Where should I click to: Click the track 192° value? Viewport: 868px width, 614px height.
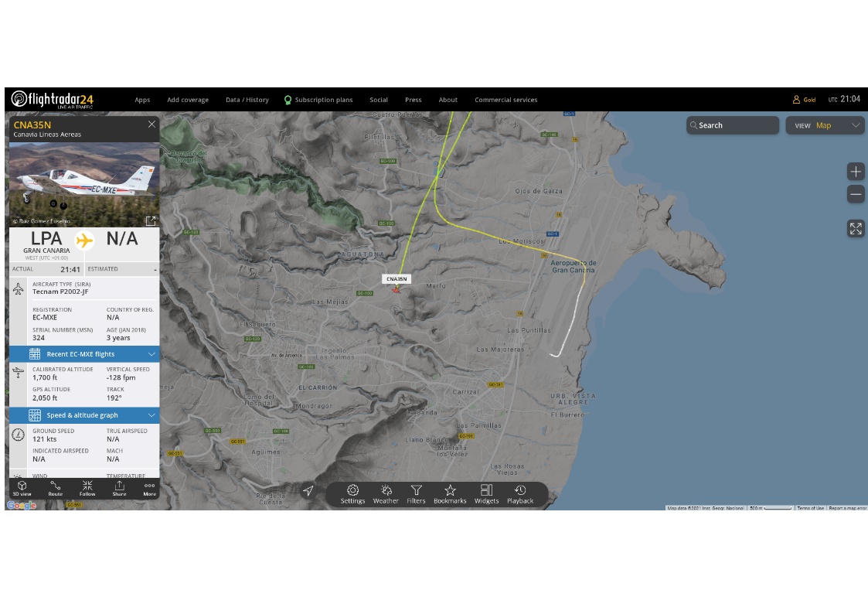[x=114, y=397]
